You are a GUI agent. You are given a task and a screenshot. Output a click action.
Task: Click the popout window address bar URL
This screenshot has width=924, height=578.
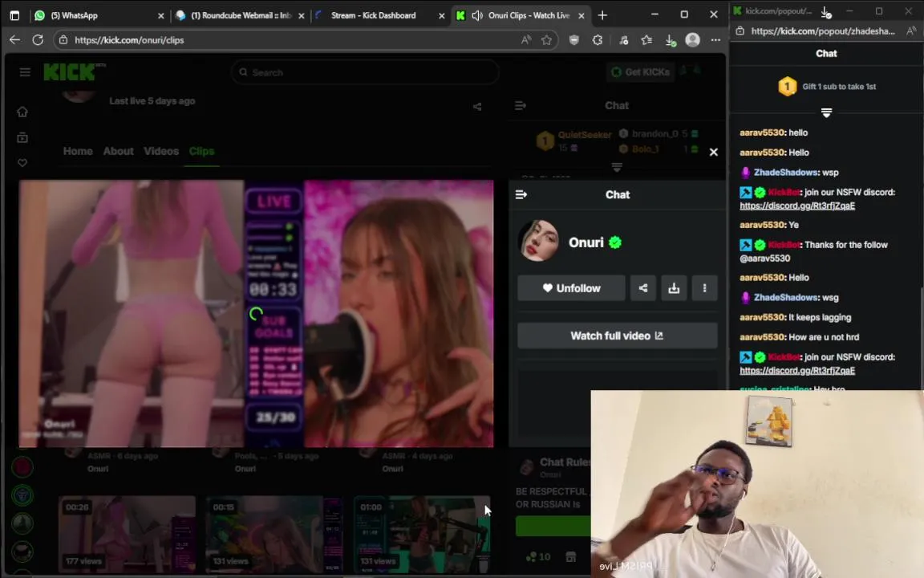pyautogui.click(x=823, y=31)
